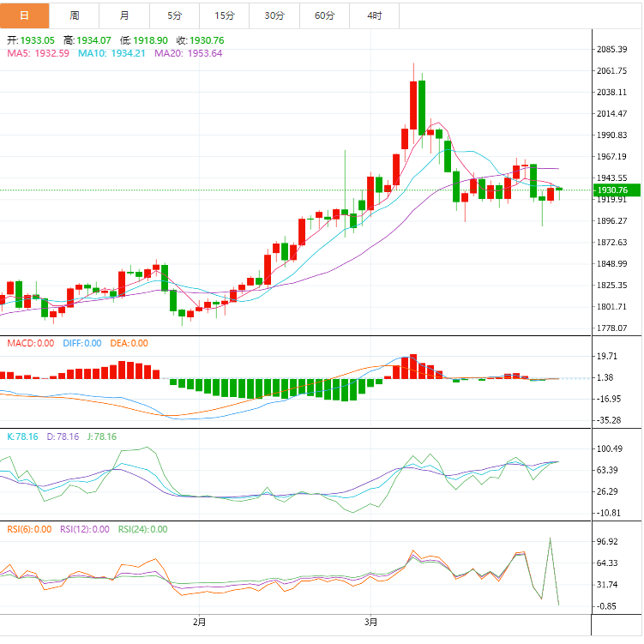Click the RSI(12):0.00 label
Screen dimensions: 644x644
[85, 529]
